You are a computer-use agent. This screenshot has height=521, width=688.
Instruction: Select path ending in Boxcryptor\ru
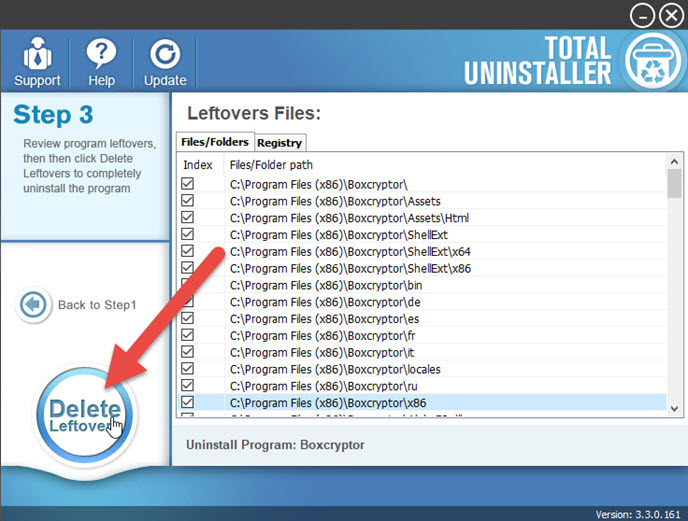pyautogui.click(x=323, y=386)
